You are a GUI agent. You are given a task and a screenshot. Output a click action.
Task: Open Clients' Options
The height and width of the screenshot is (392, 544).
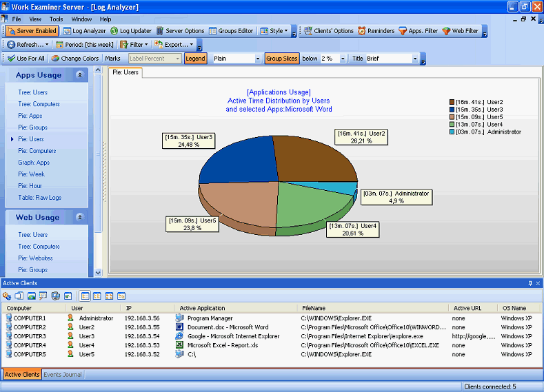pos(329,31)
